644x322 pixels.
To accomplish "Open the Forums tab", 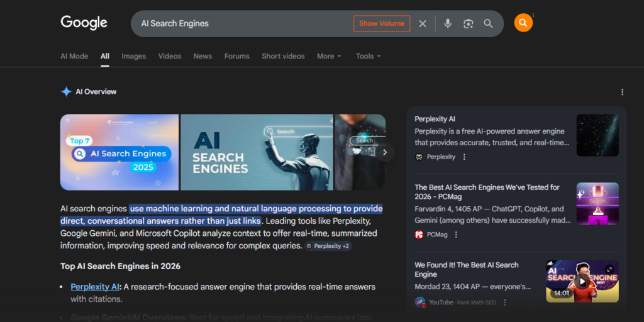I will point(236,56).
